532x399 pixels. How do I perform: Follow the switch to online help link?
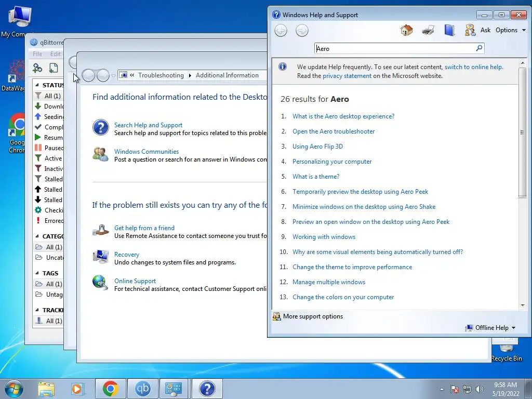click(474, 67)
